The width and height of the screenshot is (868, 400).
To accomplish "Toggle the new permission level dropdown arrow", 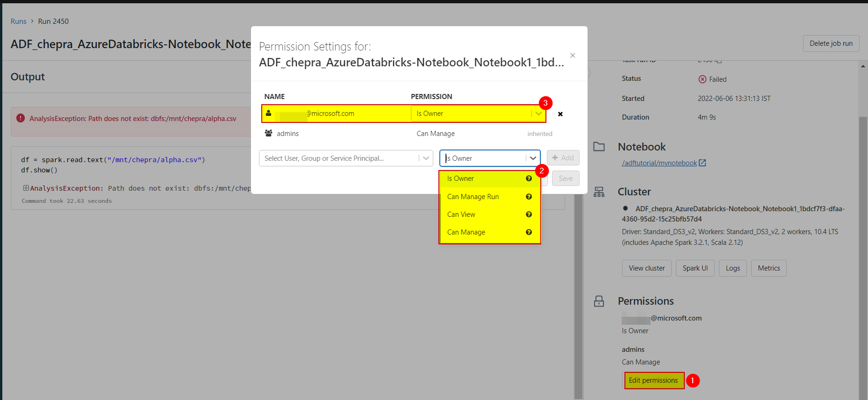I will 533,158.
